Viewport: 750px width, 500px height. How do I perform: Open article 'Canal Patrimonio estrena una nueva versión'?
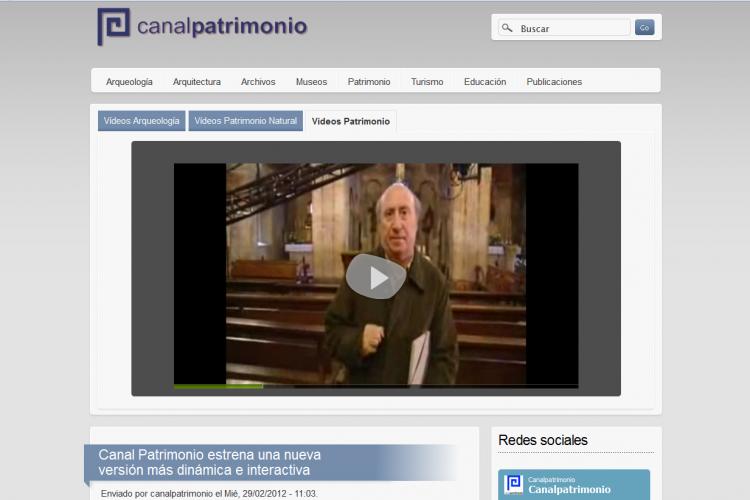tap(210, 462)
